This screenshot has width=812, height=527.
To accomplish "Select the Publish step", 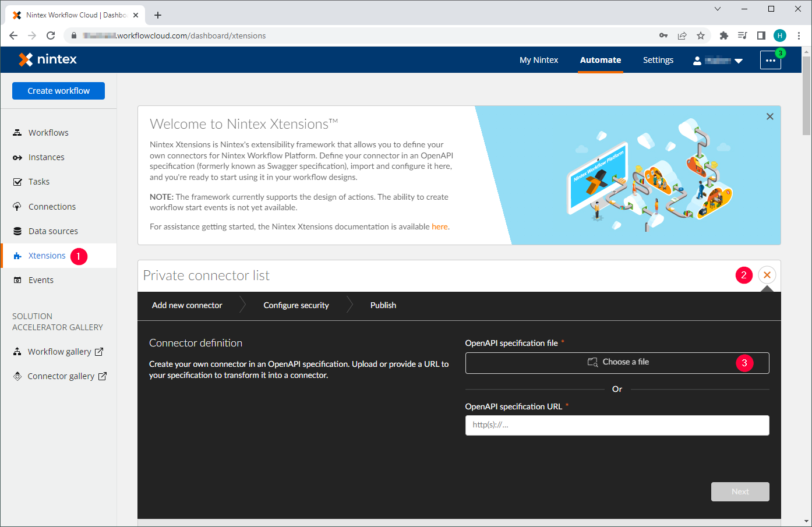I will [383, 305].
